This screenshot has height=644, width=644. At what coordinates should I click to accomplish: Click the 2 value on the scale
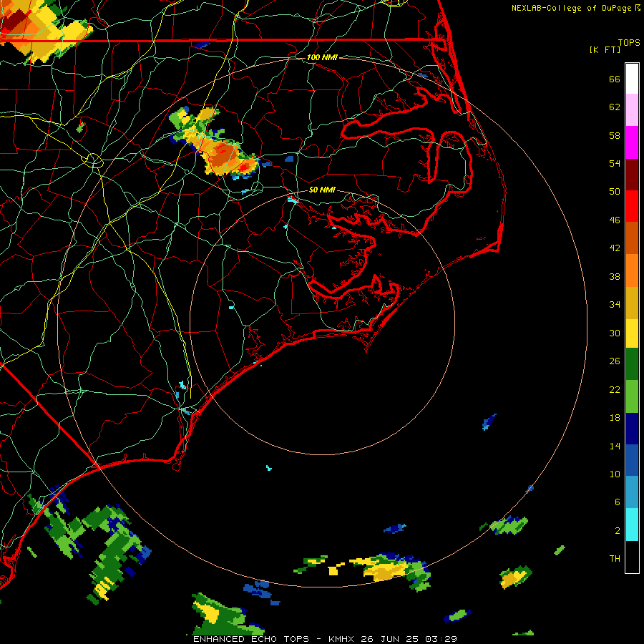(x=618, y=531)
